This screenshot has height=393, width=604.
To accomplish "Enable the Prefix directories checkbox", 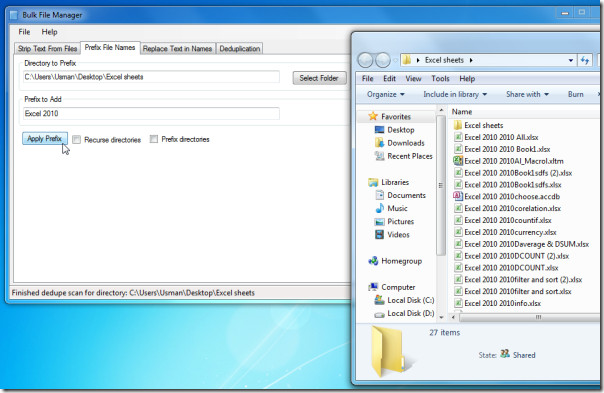I will pos(154,139).
